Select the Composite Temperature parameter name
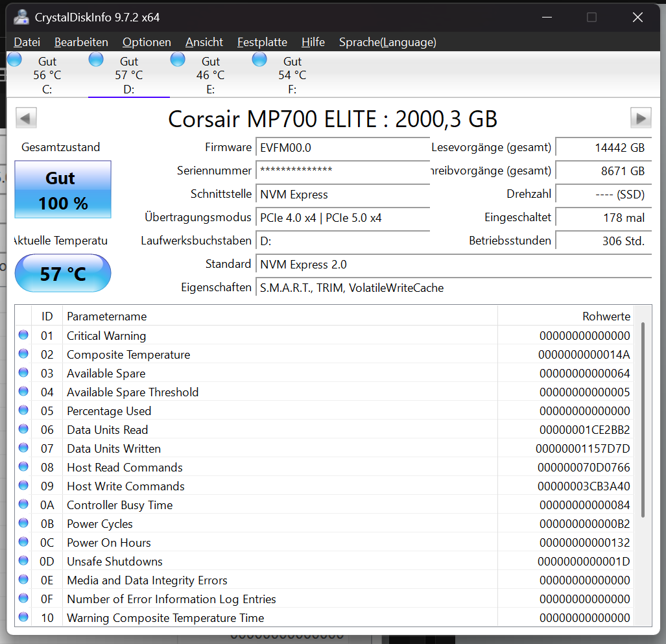Image resolution: width=666 pixels, height=644 pixels. [128, 354]
